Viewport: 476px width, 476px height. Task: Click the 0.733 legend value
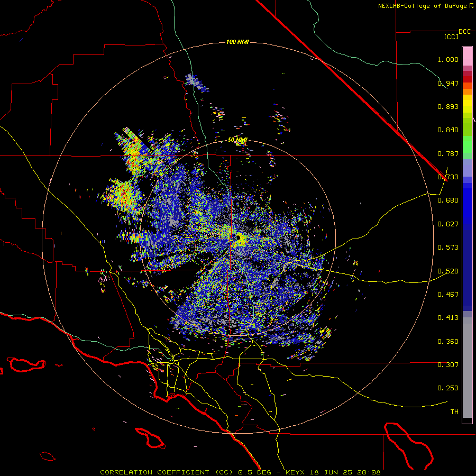pyautogui.click(x=448, y=177)
